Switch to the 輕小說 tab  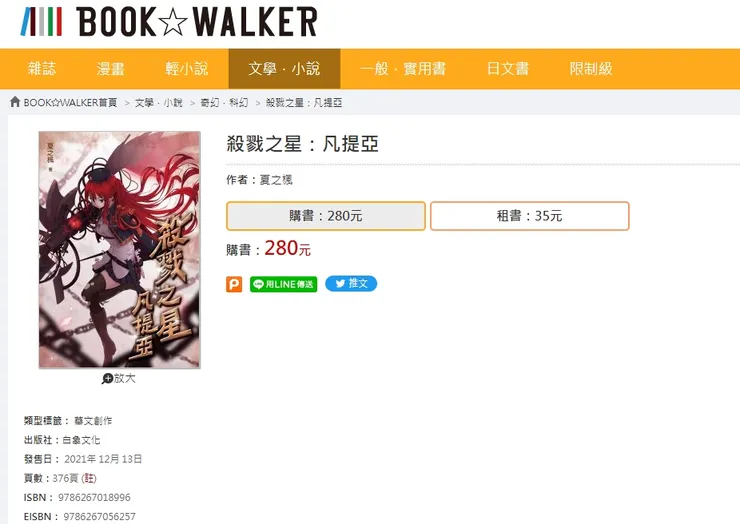187,69
